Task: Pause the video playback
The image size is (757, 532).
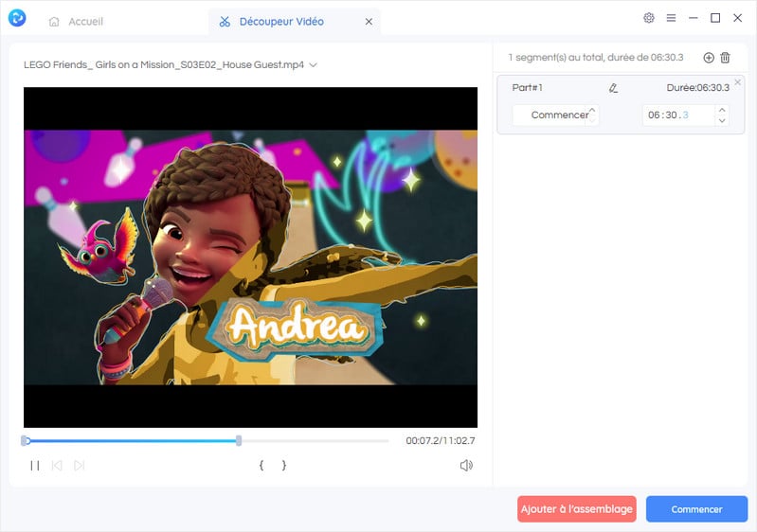Action: tap(35, 466)
